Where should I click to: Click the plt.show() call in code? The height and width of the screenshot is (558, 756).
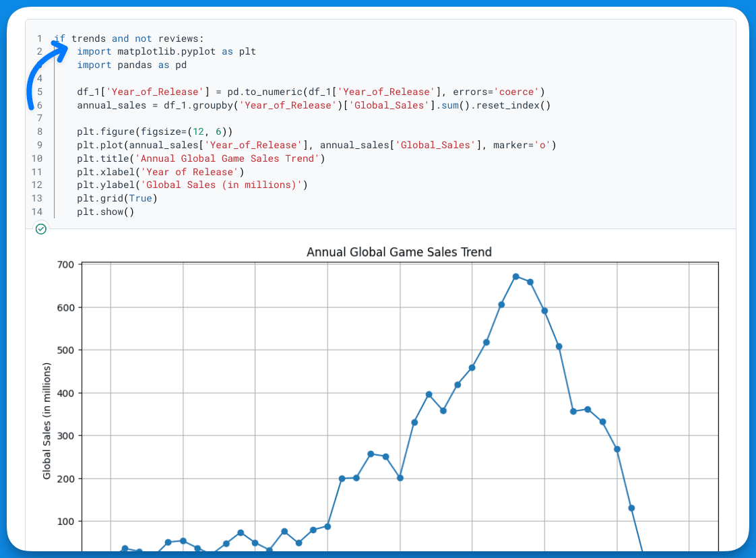[105, 212]
